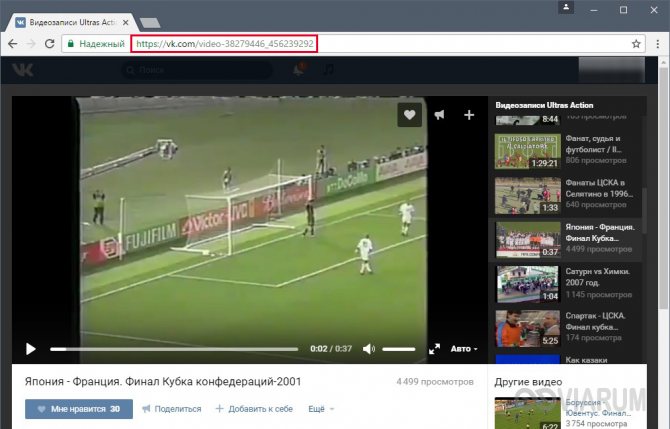Click the VK search field Поиск
670x429 pixels.
tap(197, 70)
